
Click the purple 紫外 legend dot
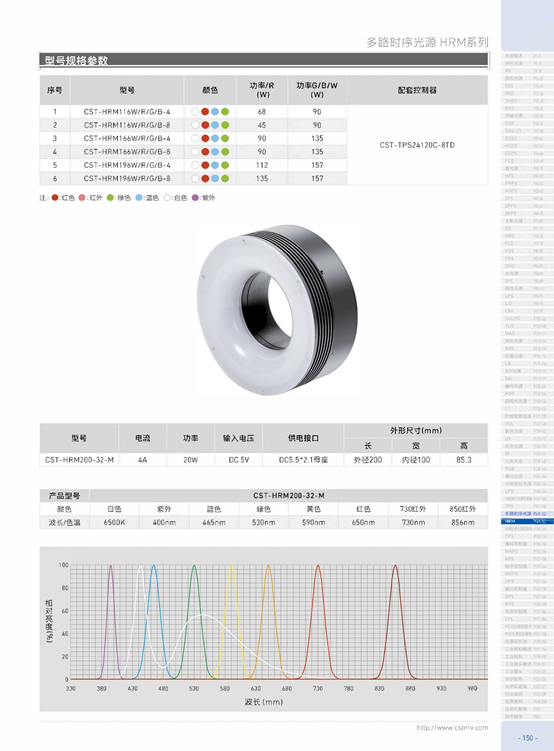point(195,197)
